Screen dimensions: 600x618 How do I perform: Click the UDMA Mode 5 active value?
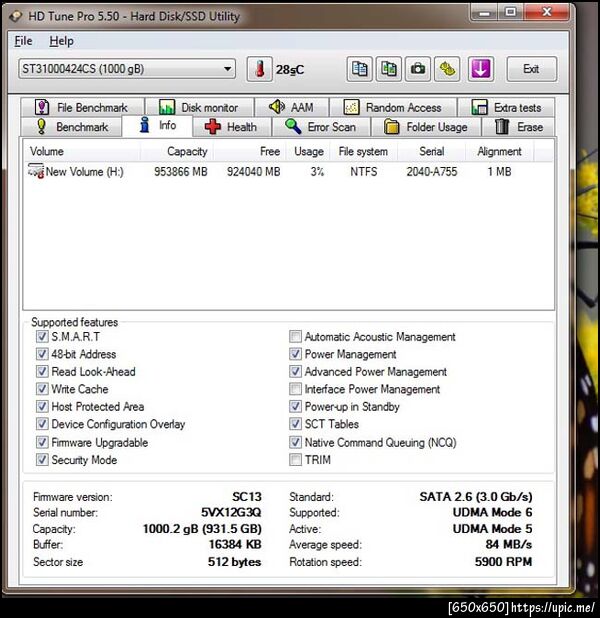(x=492, y=529)
